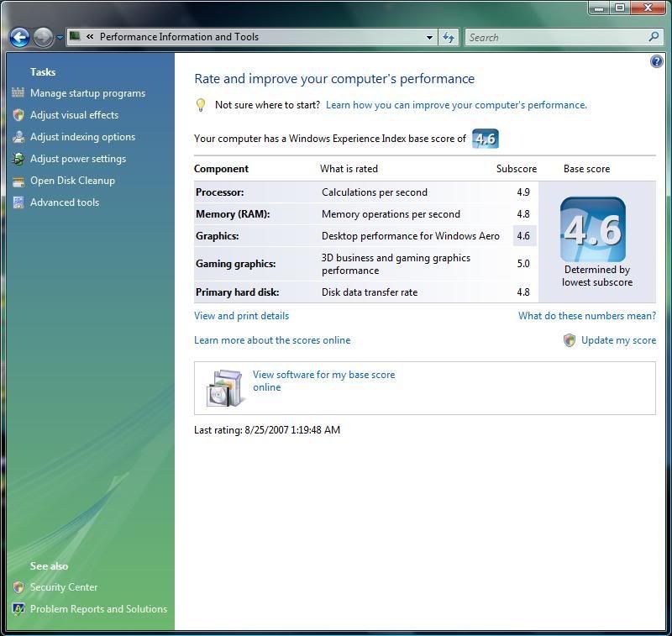Click the highlighted Graphics subscore 4.6
Viewport: 672px width, 636px height.
[x=523, y=236]
